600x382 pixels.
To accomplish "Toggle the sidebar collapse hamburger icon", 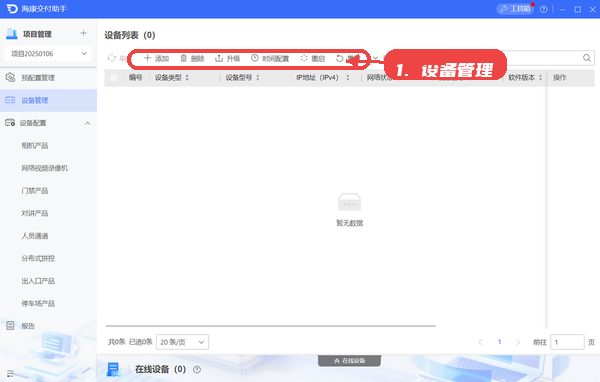I will click(x=10, y=374).
